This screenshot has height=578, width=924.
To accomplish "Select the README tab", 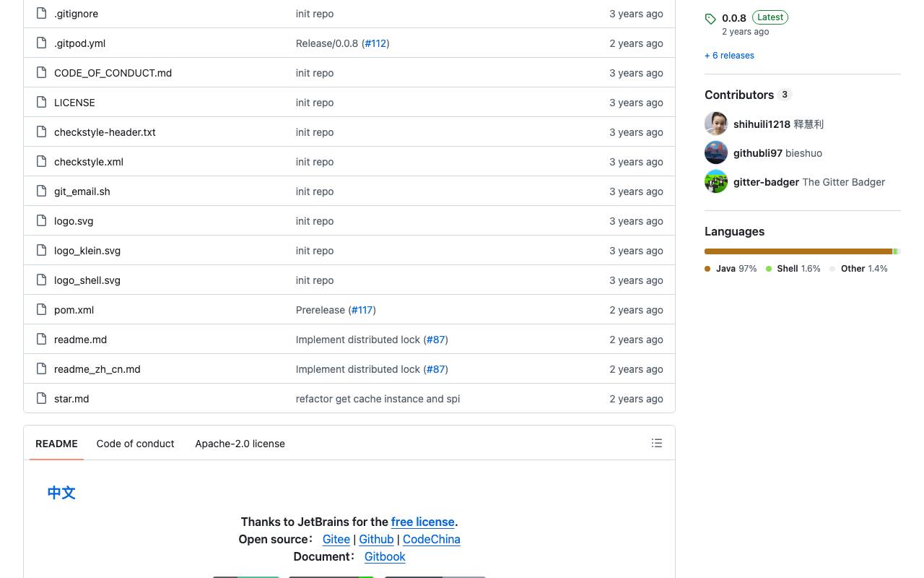I will click(x=56, y=444).
